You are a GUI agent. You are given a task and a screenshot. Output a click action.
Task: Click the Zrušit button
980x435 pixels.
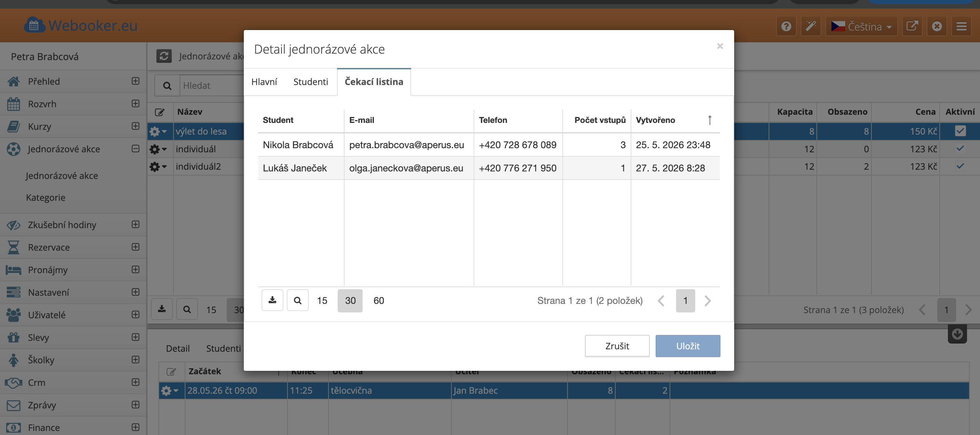pos(617,346)
